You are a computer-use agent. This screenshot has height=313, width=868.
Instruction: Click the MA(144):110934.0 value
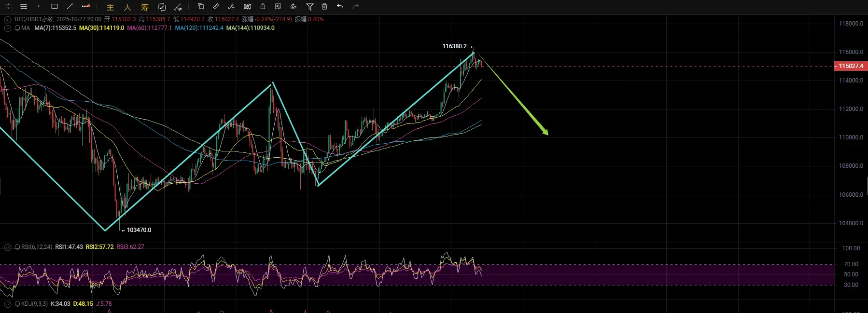pos(250,28)
